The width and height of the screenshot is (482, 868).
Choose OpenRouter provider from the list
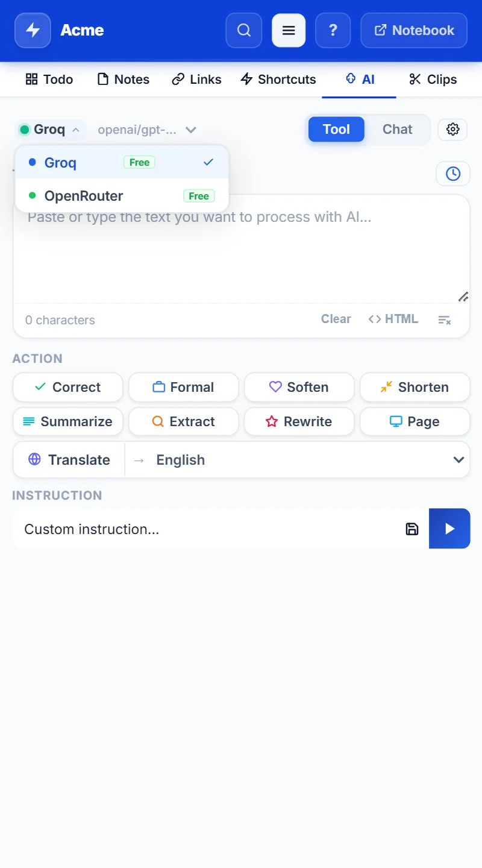point(122,196)
